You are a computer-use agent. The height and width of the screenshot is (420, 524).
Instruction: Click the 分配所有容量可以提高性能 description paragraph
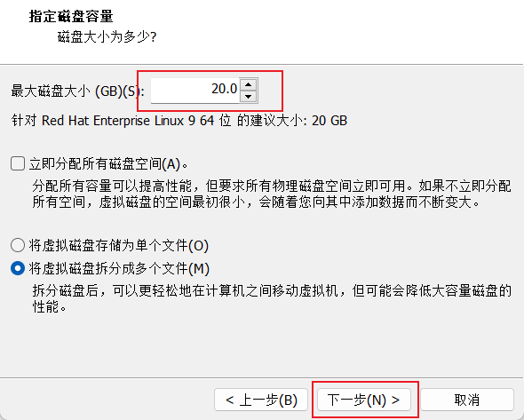tap(272, 194)
